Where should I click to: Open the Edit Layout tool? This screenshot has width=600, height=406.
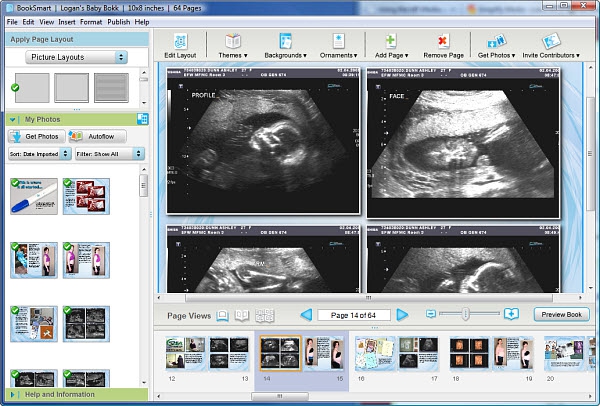click(180, 46)
